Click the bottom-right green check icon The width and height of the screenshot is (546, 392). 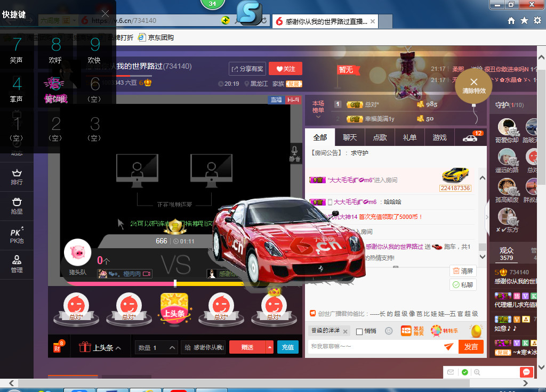[464, 372]
